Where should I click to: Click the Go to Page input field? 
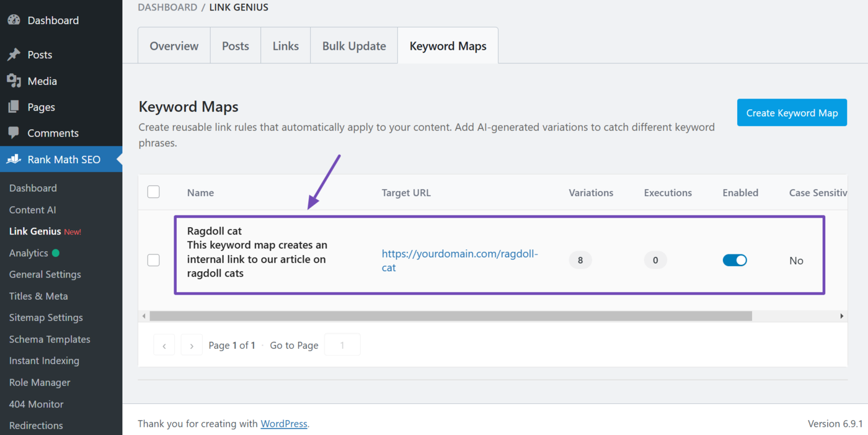coord(342,345)
